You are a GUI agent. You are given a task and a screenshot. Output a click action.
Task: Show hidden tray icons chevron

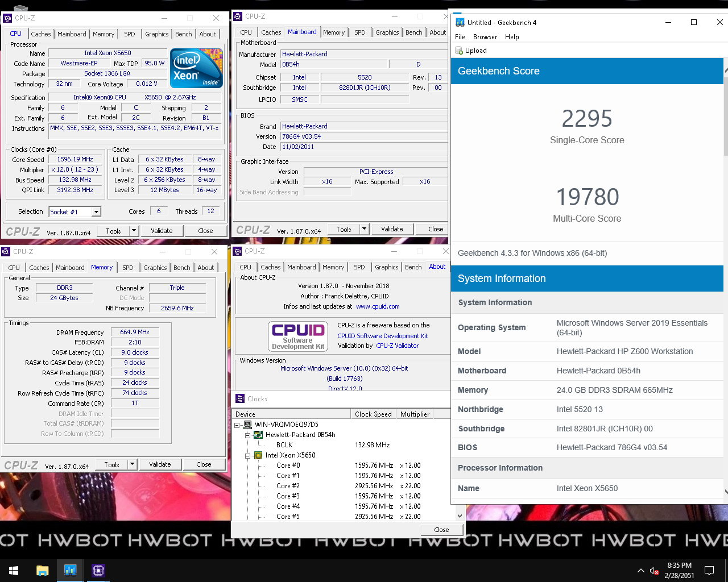click(x=641, y=571)
